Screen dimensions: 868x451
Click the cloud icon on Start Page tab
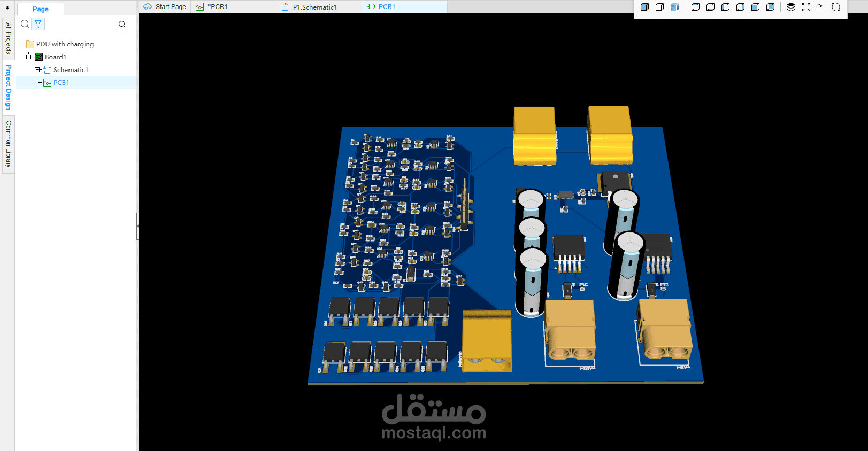(x=148, y=7)
